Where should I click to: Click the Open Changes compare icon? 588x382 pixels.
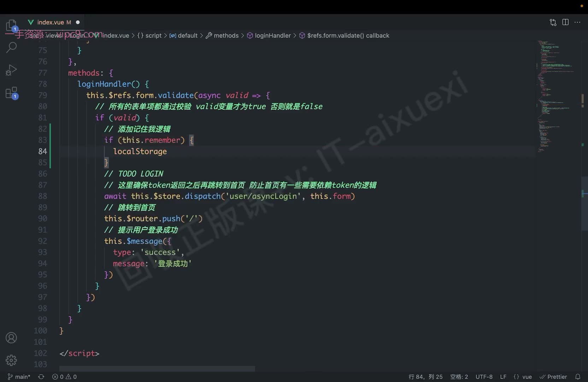553,22
